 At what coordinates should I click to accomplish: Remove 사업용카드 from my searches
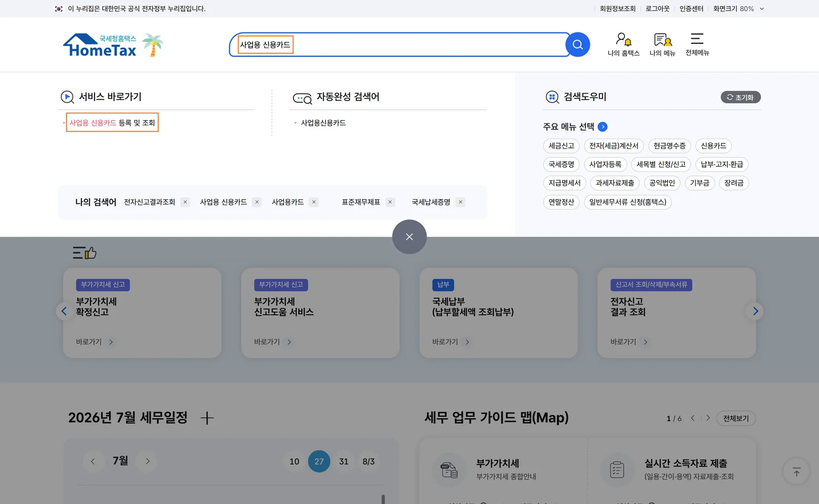[x=314, y=202]
